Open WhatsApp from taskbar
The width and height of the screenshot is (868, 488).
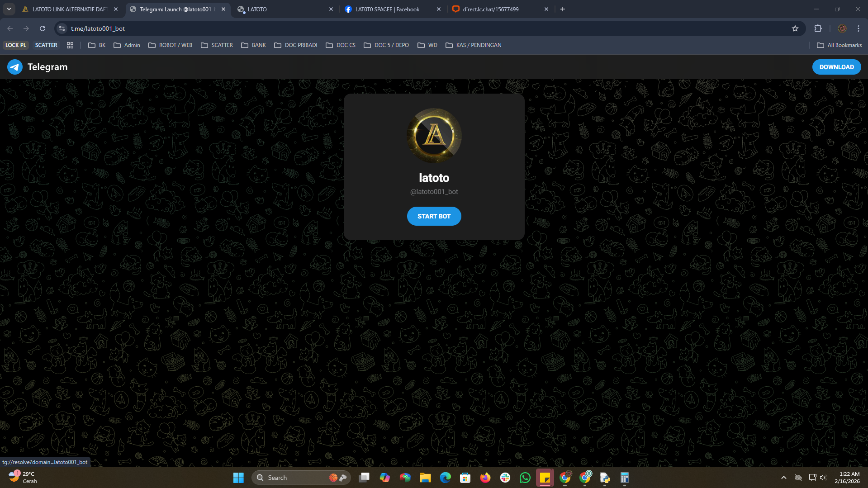(x=525, y=478)
